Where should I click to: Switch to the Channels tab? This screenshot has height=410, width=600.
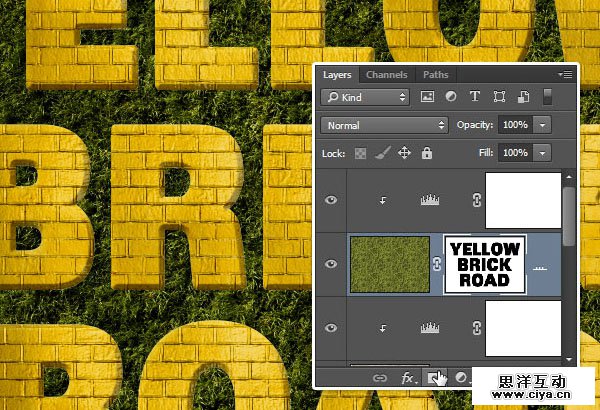click(386, 75)
